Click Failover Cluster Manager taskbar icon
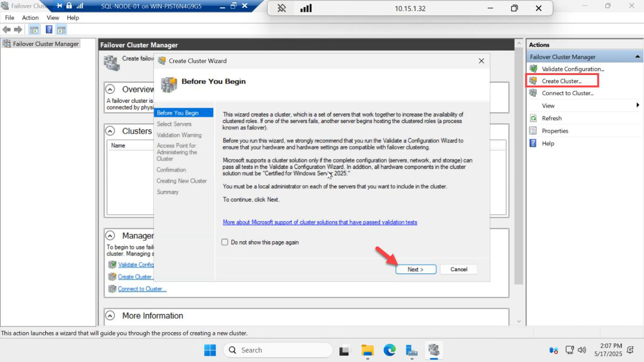The height and width of the screenshot is (362, 644). tap(434, 350)
